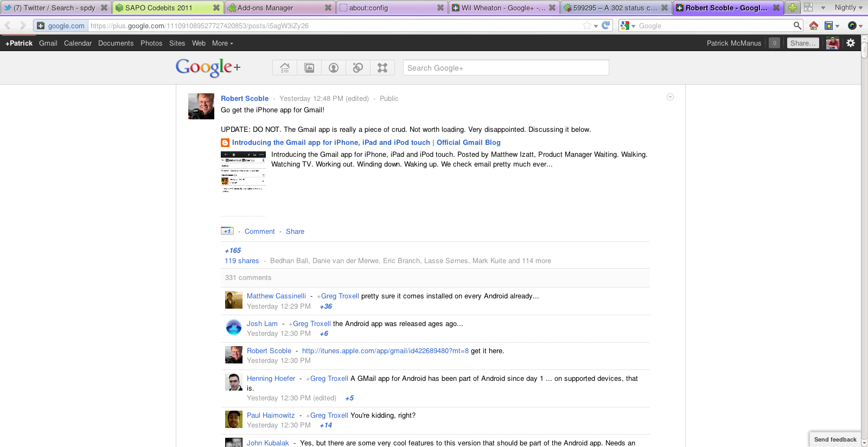Open Henning Hoefer's profile

[x=271, y=379]
